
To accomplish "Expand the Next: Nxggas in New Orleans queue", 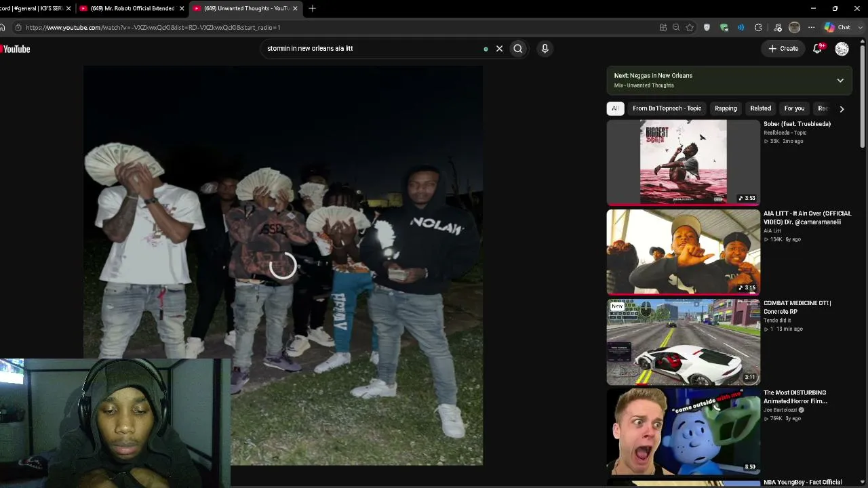I will [840, 81].
